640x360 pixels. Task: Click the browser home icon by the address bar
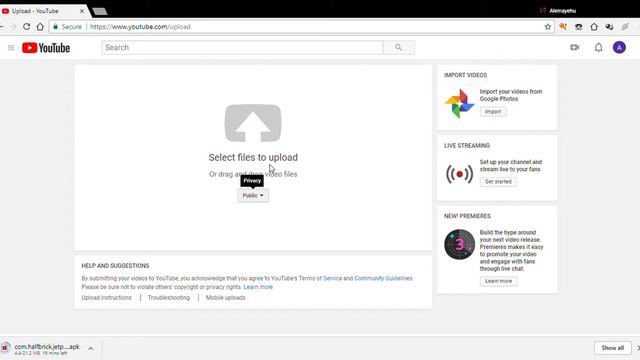click(x=40, y=27)
